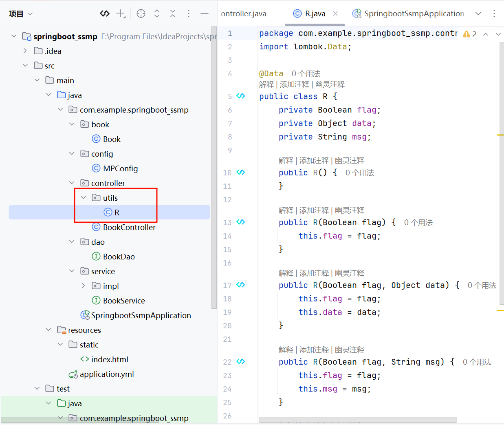
Task: Open application.yml configuration file
Action: 101,374
